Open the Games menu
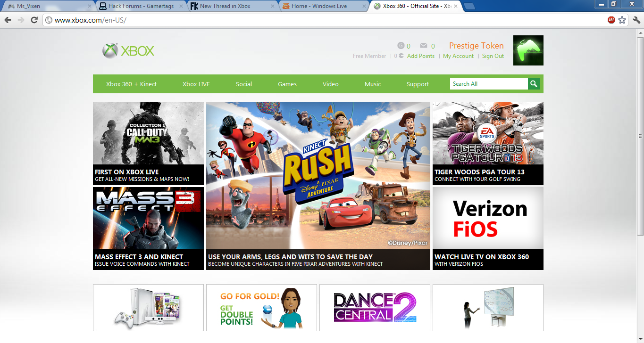Viewport: 644px width, 343px height. [287, 84]
